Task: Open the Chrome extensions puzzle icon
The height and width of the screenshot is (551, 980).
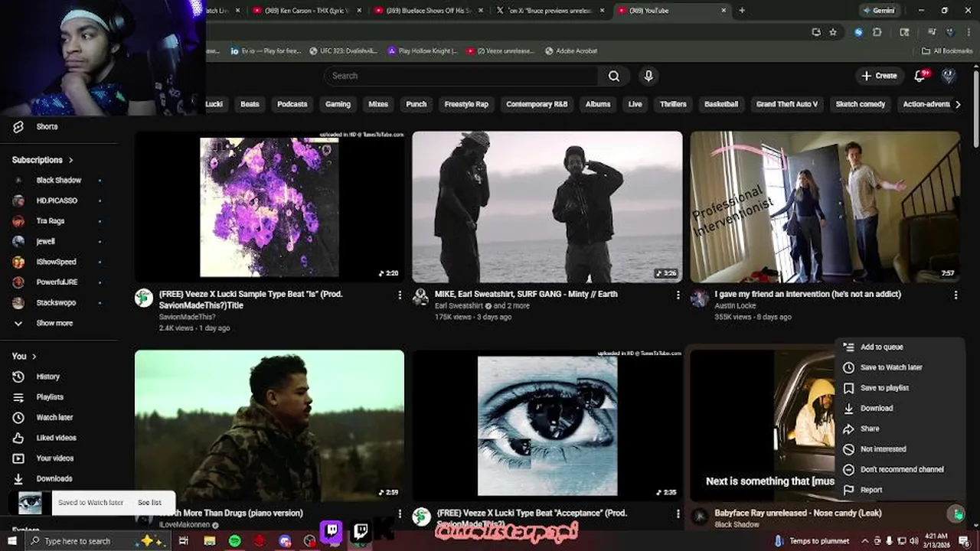Action: pos(877,32)
